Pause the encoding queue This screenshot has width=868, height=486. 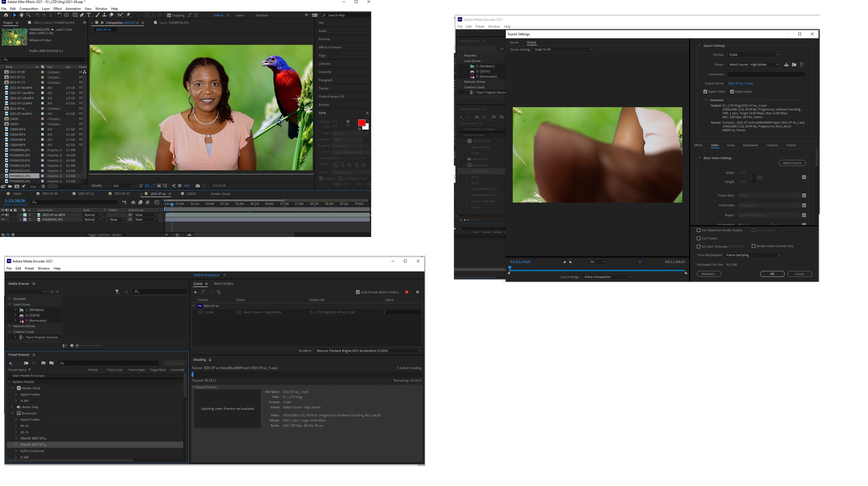pyautogui.click(x=418, y=292)
